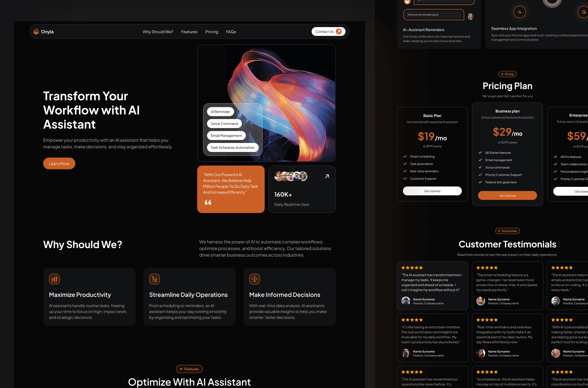Click the Task Scheduler Automation tag icon

coord(232,147)
